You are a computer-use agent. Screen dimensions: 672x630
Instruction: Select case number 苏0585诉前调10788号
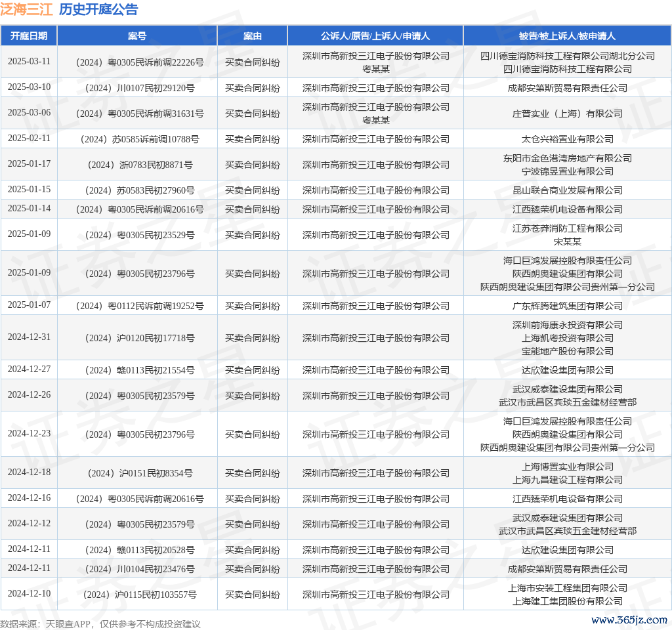point(140,139)
